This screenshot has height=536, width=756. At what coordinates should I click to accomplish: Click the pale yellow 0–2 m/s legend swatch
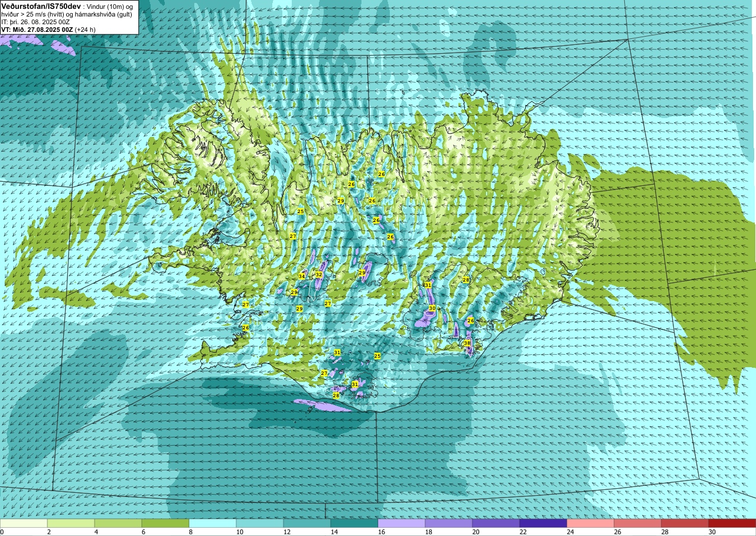24,523
